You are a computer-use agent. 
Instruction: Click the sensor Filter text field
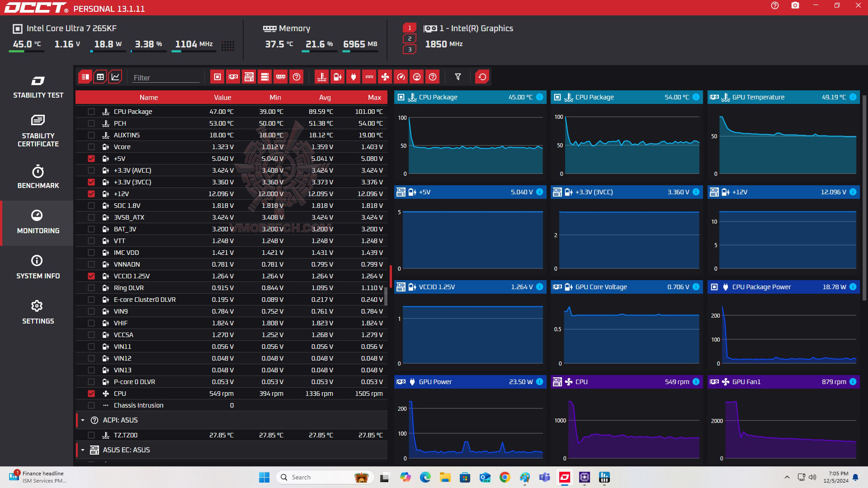tap(165, 78)
